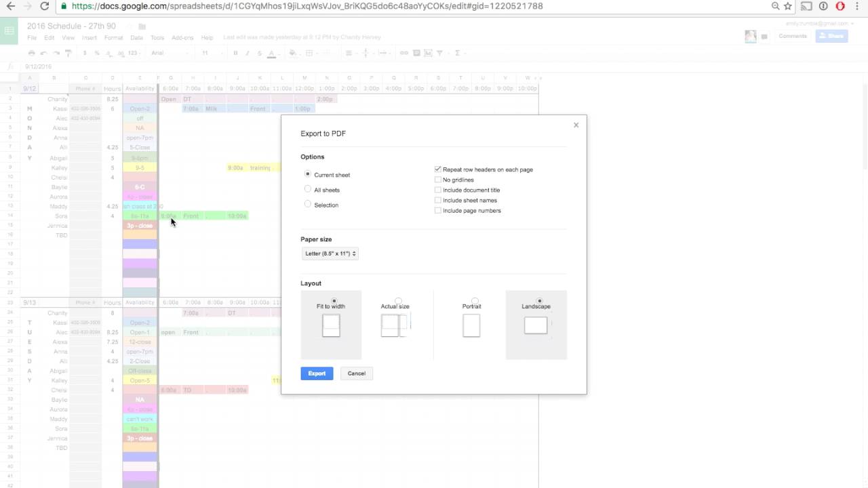Tick Include document title
The height and width of the screenshot is (488, 868).
coord(437,190)
